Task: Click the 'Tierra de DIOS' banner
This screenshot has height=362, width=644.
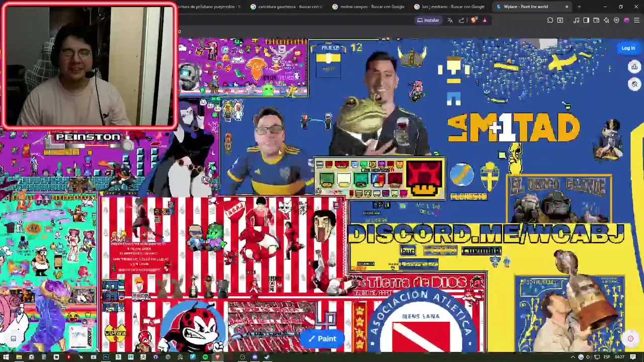Action: click(x=417, y=283)
